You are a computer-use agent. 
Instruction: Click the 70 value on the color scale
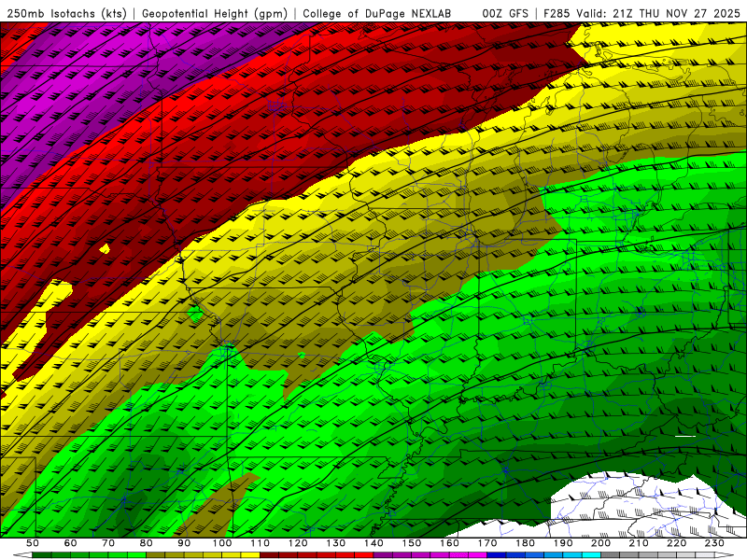pyautogui.click(x=108, y=543)
